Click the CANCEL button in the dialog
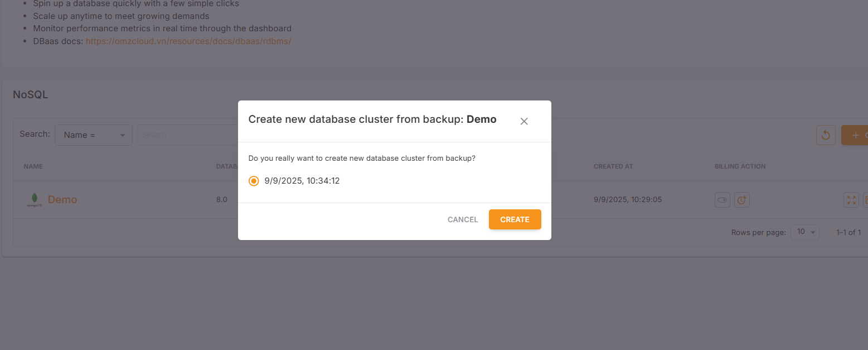 pyautogui.click(x=463, y=219)
